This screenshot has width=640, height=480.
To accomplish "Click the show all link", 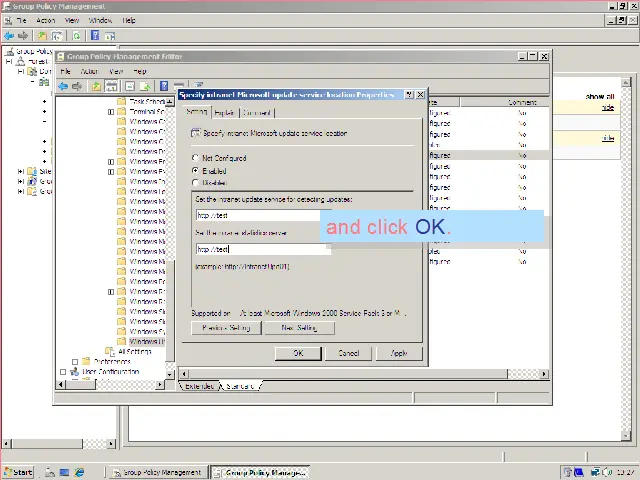I will point(600,97).
